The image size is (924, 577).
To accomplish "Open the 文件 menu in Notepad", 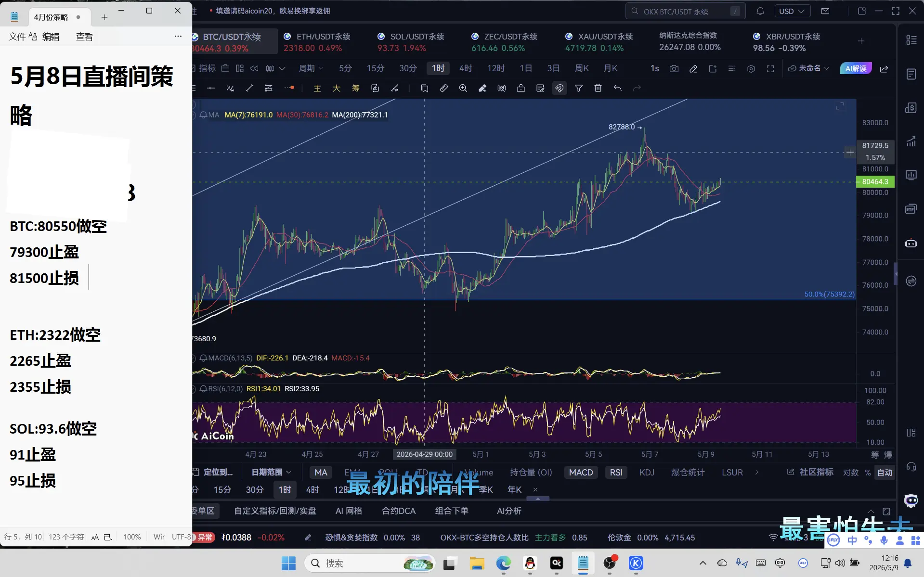I will tap(17, 37).
